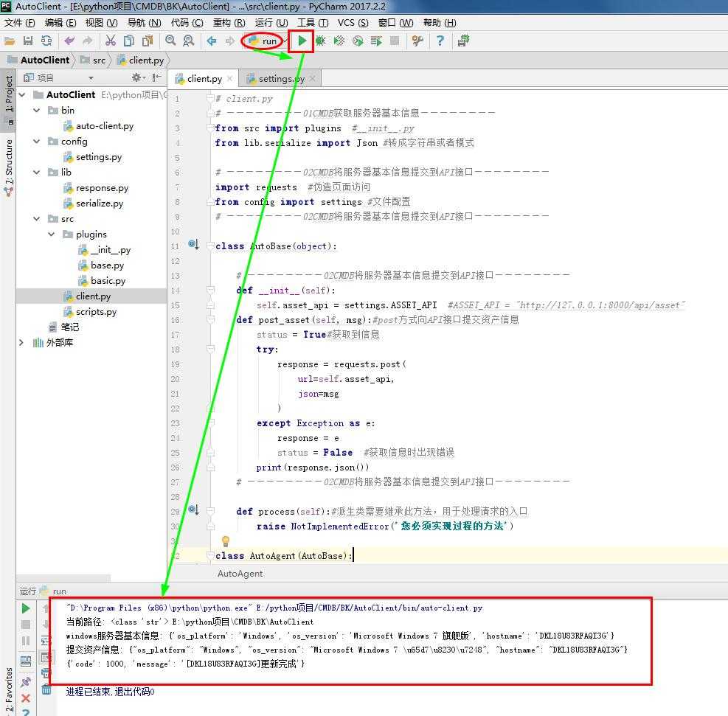Click the Cut scissors icon
Image resolution: width=728 pixels, height=716 pixels.
(111, 41)
